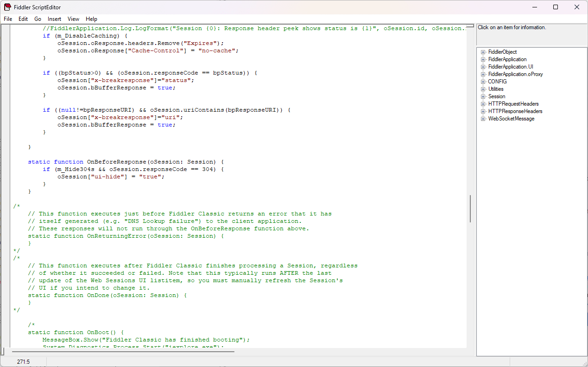Click on OnBoot function declaration
The width and height of the screenshot is (588, 367).
click(x=76, y=332)
